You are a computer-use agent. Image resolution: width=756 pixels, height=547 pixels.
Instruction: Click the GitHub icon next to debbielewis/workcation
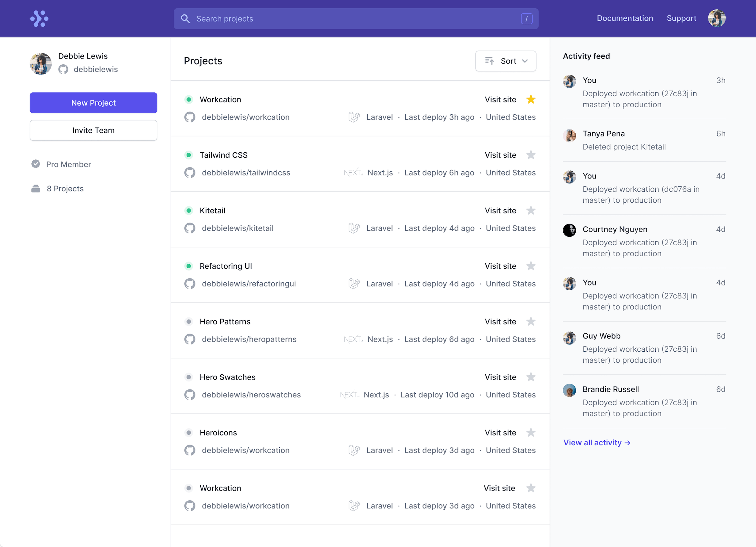click(x=190, y=117)
